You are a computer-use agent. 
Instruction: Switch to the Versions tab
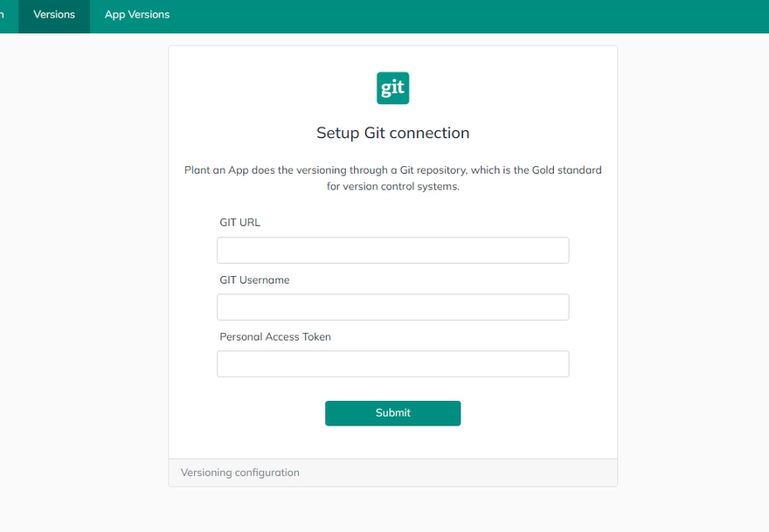[54, 15]
